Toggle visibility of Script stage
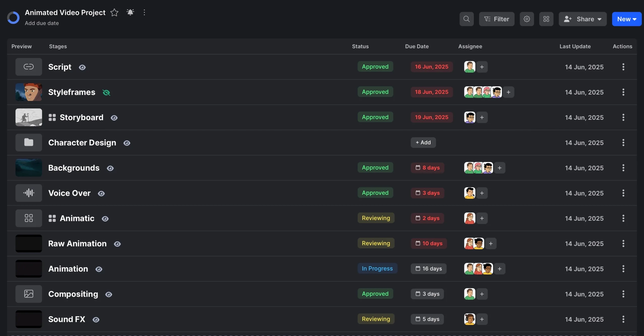644x336 pixels. tap(82, 67)
